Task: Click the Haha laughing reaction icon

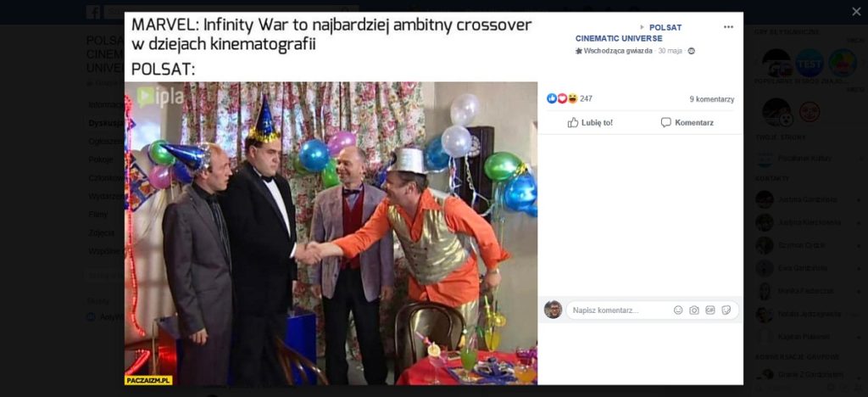Action: pyautogui.click(x=572, y=98)
